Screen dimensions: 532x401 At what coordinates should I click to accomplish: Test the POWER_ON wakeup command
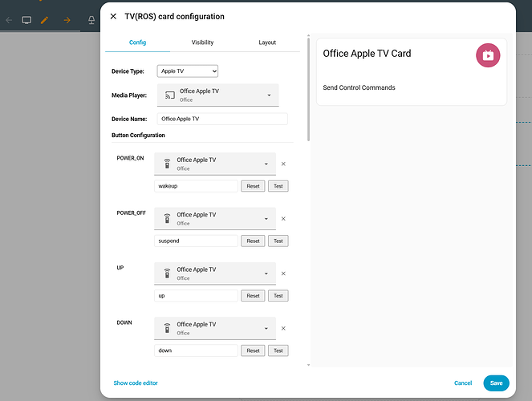pyautogui.click(x=278, y=186)
